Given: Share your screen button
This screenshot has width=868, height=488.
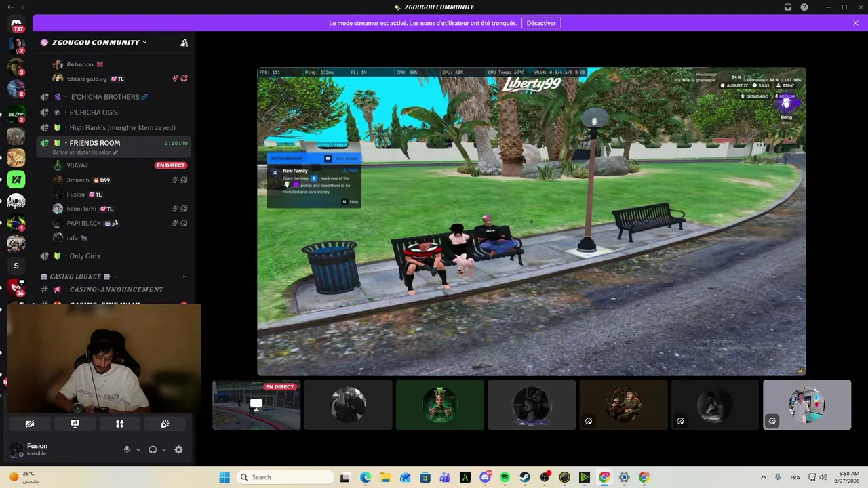Looking at the screenshot, I should [75, 424].
